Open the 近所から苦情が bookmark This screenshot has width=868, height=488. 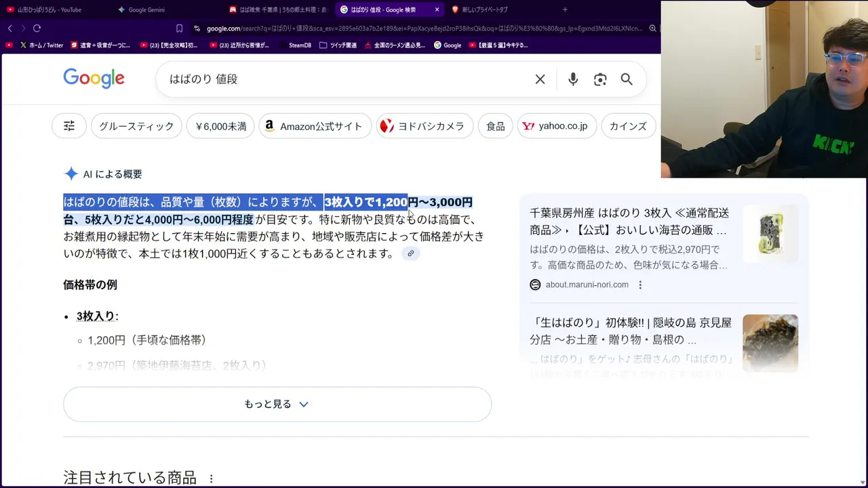click(x=239, y=45)
